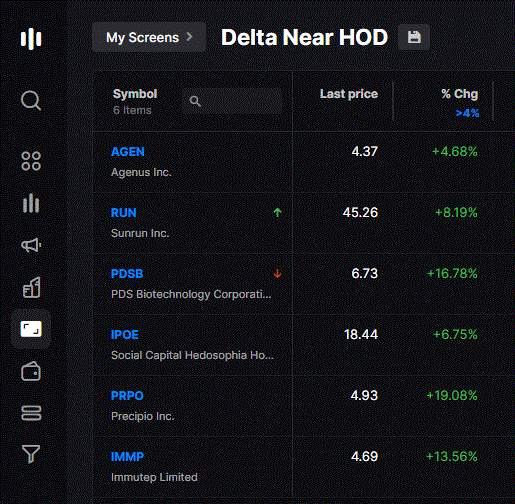Select the active screens icon in sidebar
The height and width of the screenshot is (504, 515).
click(31, 329)
